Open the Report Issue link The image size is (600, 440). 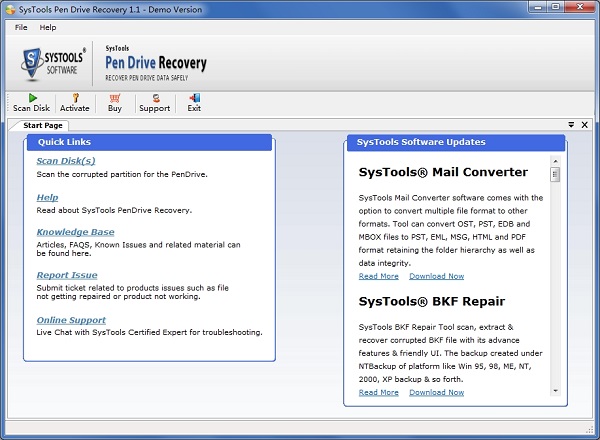point(67,275)
